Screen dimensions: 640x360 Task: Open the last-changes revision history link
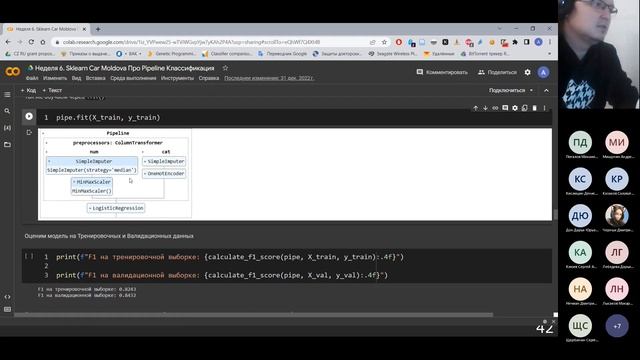click(x=269, y=78)
